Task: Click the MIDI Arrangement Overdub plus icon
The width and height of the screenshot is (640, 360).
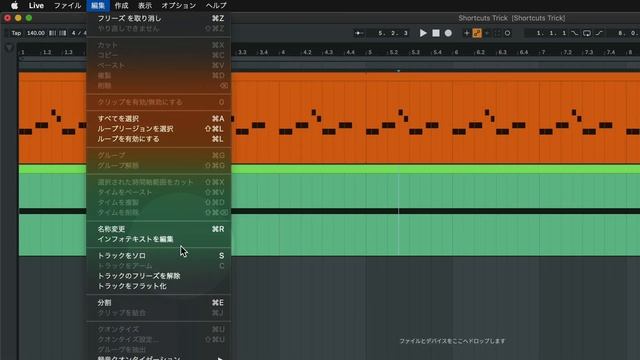Action: tap(467, 33)
